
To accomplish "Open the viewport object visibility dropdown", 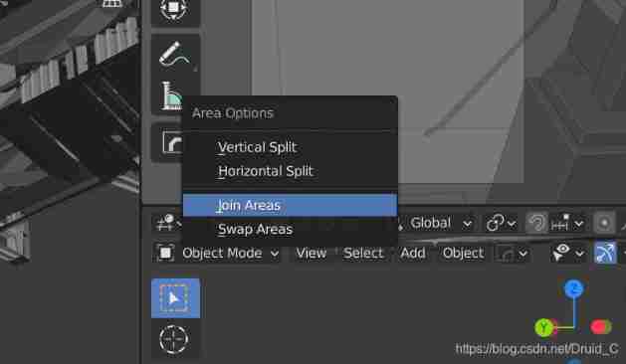I will (568, 253).
